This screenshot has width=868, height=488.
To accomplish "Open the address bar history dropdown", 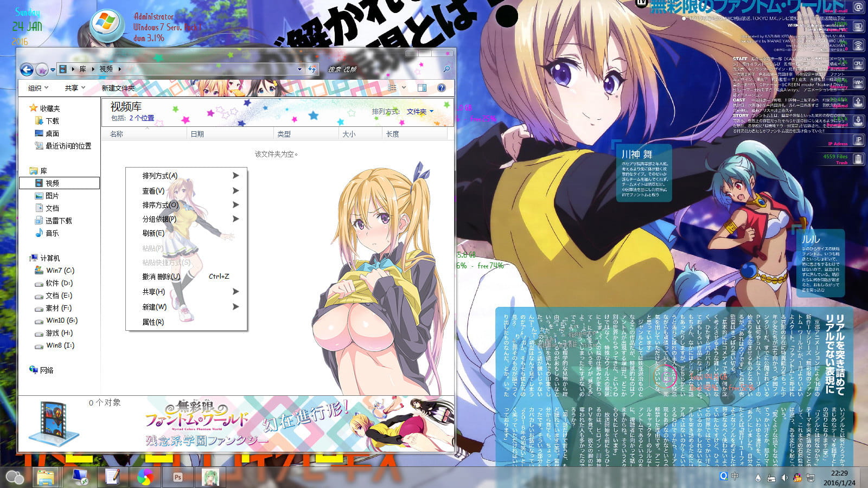I will coord(299,69).
